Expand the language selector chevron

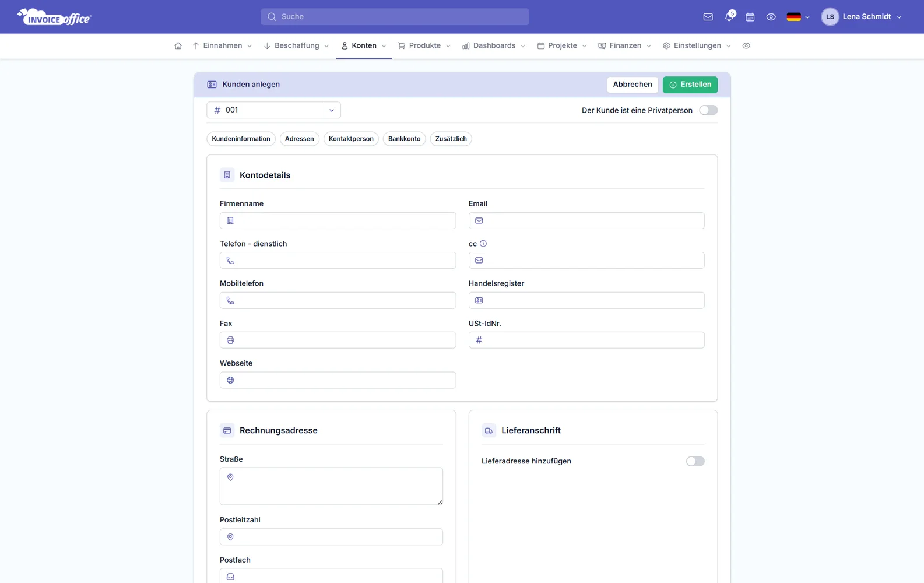click(807, 17)
